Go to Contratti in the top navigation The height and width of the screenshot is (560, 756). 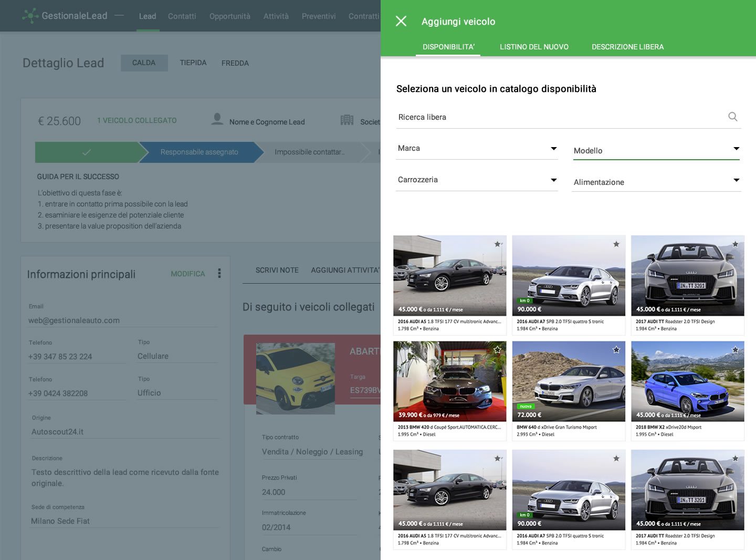coord(364,16)
